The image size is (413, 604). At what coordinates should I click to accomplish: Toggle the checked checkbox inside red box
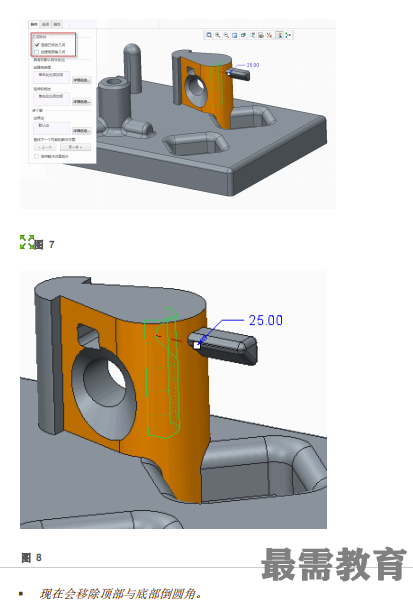[37, 45]
